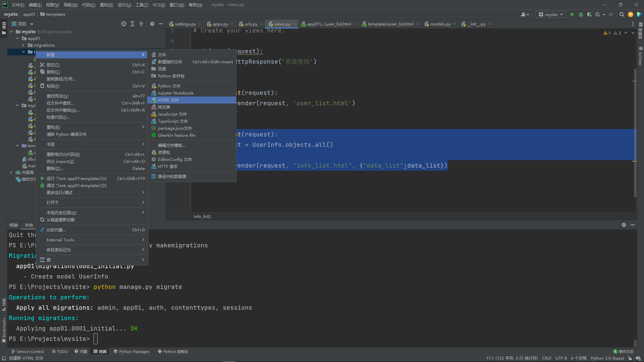The image size is (644, 362).
Task: Change CRLF line separator
Action: 546,358
